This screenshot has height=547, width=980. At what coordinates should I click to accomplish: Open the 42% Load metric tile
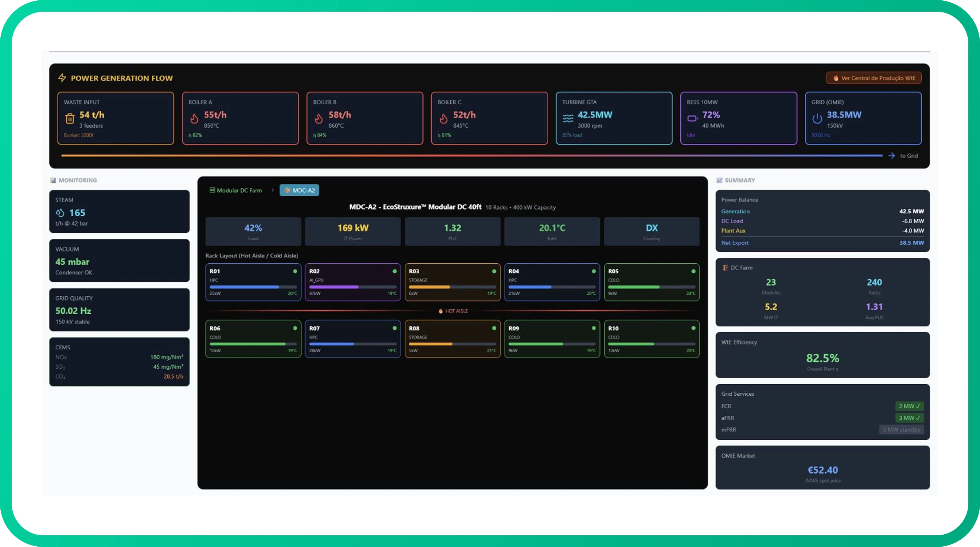pyautogui.click(x=253, y=232)
